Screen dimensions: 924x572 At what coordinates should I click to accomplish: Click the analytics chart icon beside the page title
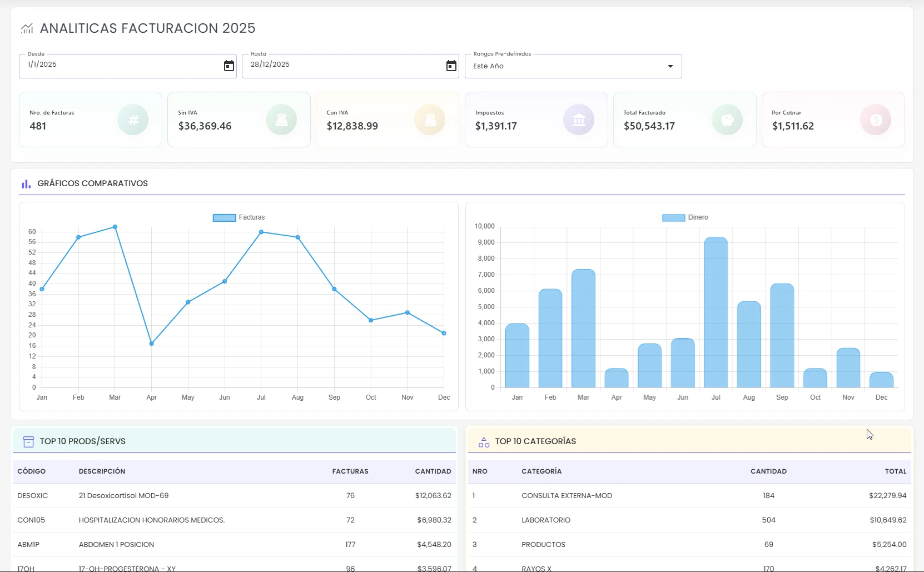pyautogui.click(x=27, y=28)
